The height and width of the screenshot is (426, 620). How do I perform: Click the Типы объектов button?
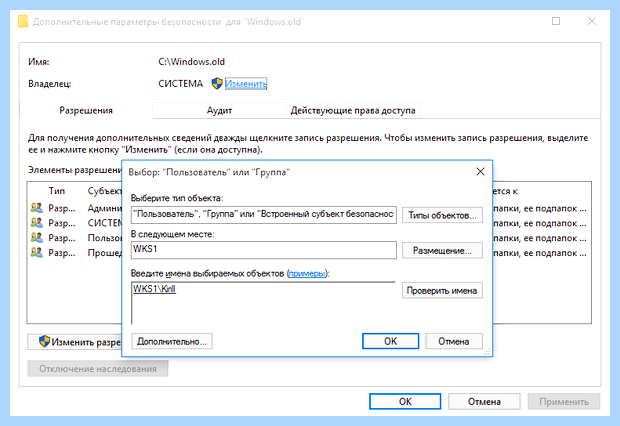(x=442, y=215)
